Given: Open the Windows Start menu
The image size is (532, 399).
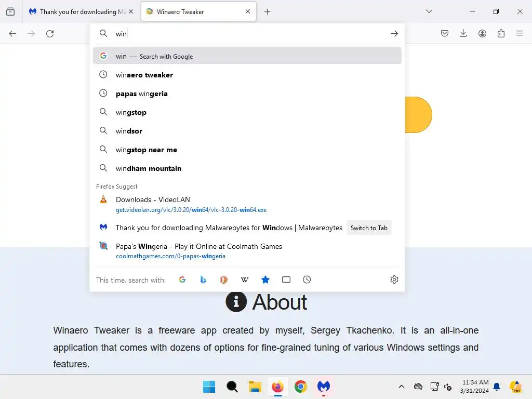Looking at the screenshot, I should coord(209,387).
